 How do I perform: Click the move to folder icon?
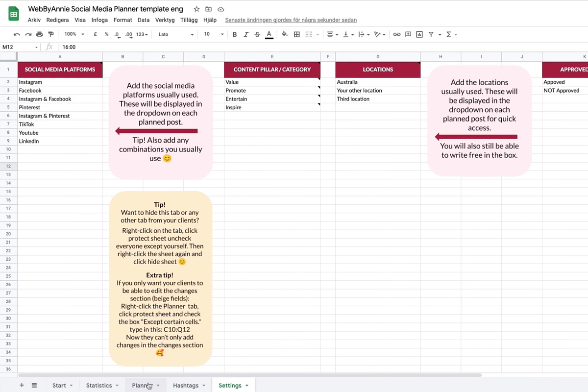pyautogui.click(x=209, y=9)
